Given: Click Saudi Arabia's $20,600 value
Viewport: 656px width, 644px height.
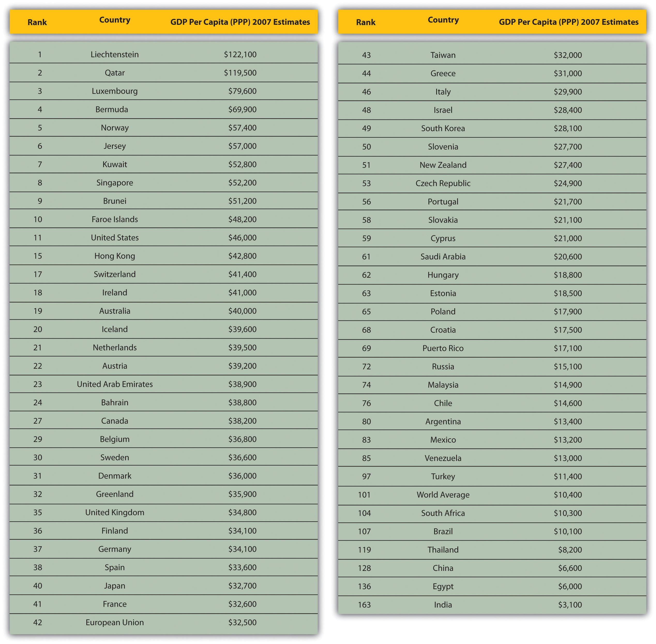Looking at the screenshot, I should (568, 257).
